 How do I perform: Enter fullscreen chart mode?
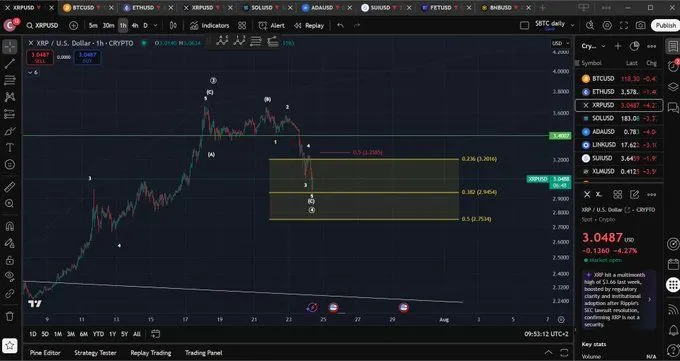click(x=624, y=26)
